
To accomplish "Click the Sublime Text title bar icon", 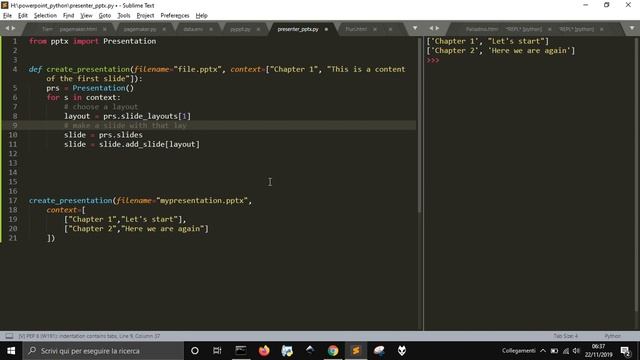I will point(5,5).
